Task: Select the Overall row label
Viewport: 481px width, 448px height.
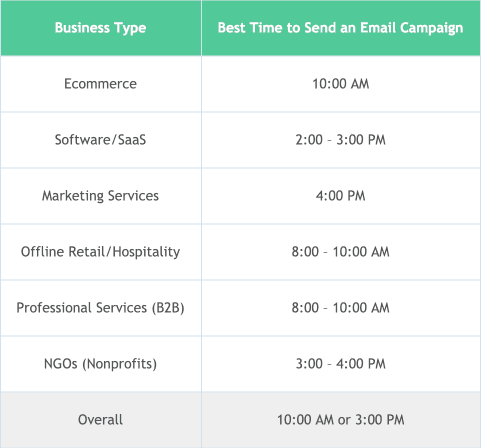Action: tap(101, 420)
